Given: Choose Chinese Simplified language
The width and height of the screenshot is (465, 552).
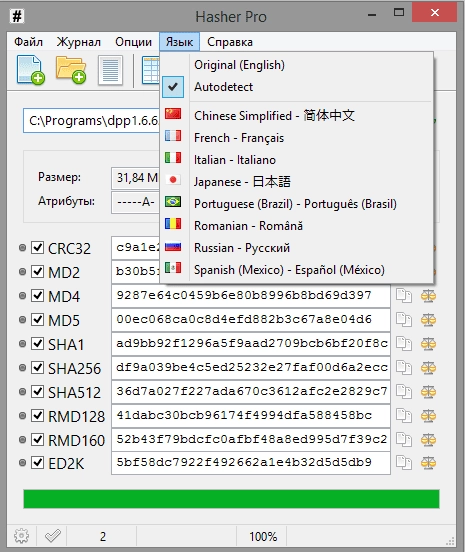Looking at the screenshot, I should pos(296,115).
